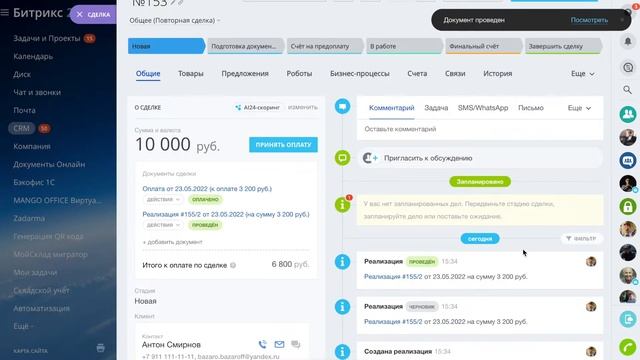Click the green info icon with red badge

pyautogui.click(x=342, y=204)
